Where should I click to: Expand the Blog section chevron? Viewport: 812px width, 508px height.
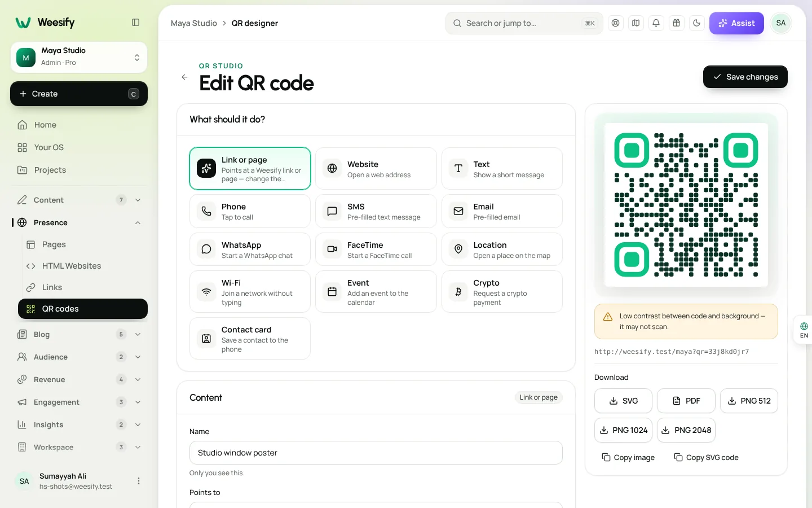point(138,334)
